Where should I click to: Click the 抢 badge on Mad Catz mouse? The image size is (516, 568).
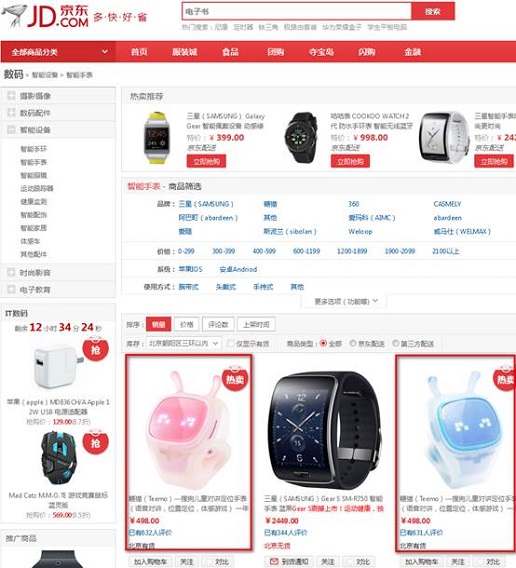pyautogui.click(x=95, y=442)
